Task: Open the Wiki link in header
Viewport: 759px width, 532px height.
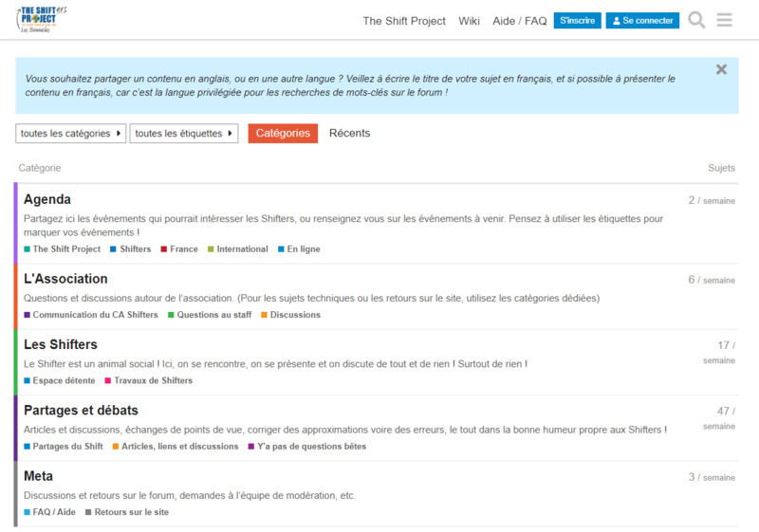Action: pyautogui.click(x=469, y=21)
